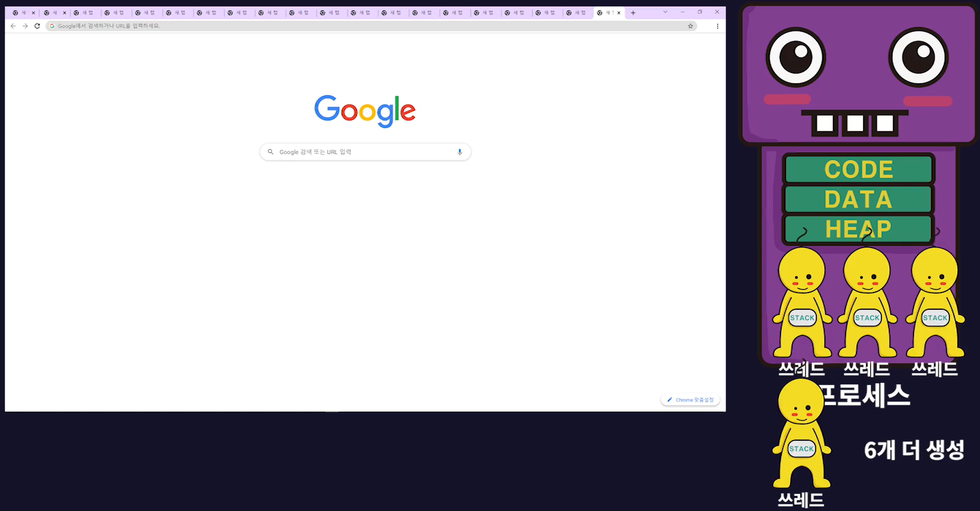The image size is (980, 511).
Task: Click the 6개 더 생성 text
Action: tap(915, 450)
